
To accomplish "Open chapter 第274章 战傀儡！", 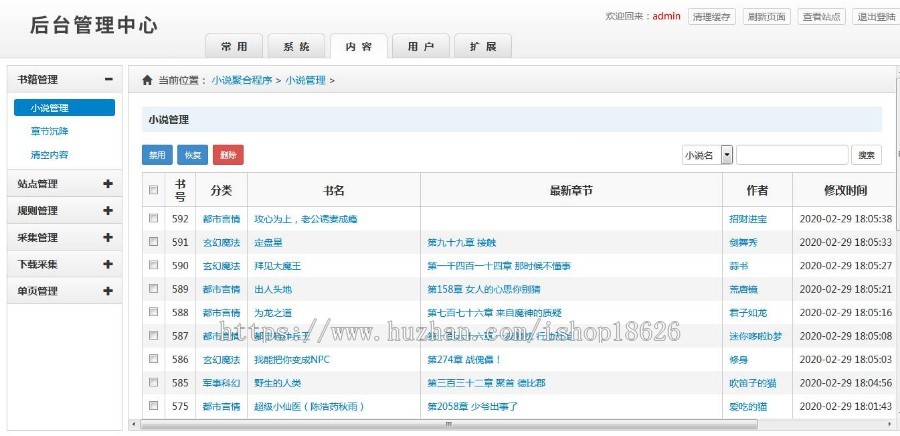I will [464, 360].
